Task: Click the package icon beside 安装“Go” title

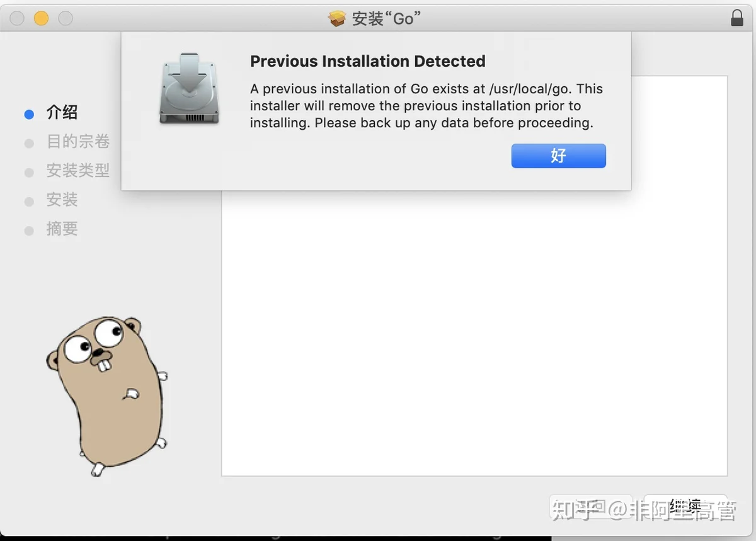Action: (x=338, y=18)
